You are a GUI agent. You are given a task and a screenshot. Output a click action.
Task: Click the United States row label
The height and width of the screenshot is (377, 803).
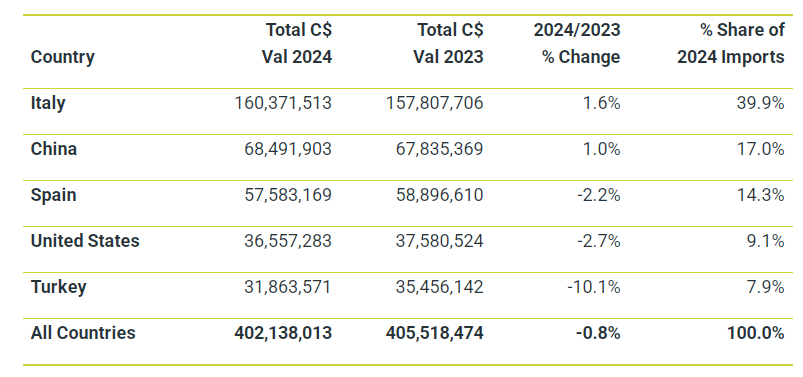tap(85, 241)
